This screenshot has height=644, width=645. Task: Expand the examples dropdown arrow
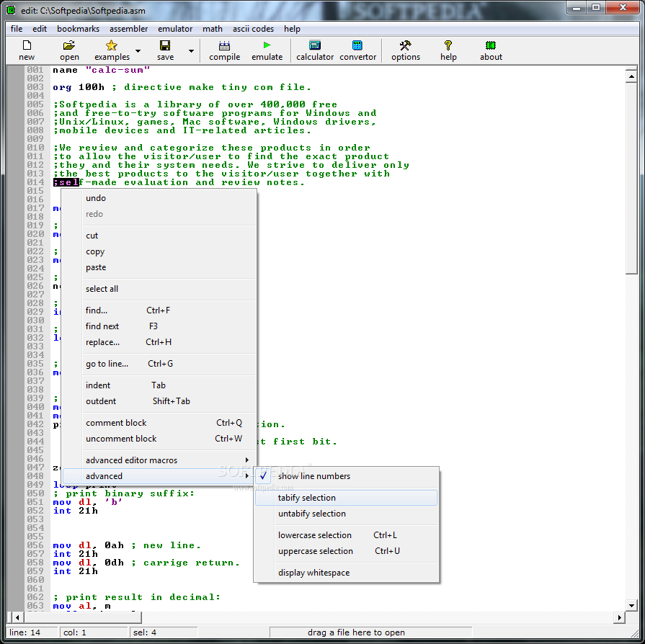click(138, 51)
